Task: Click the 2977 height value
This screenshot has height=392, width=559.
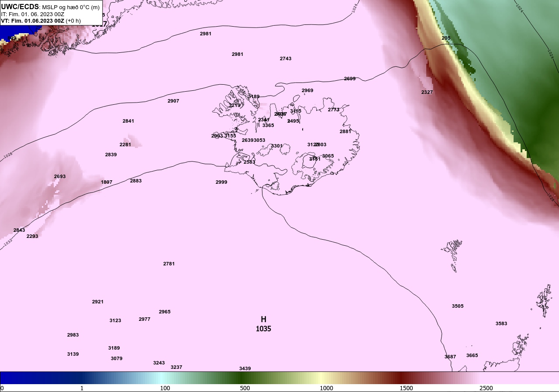Action: click(145, 319)
